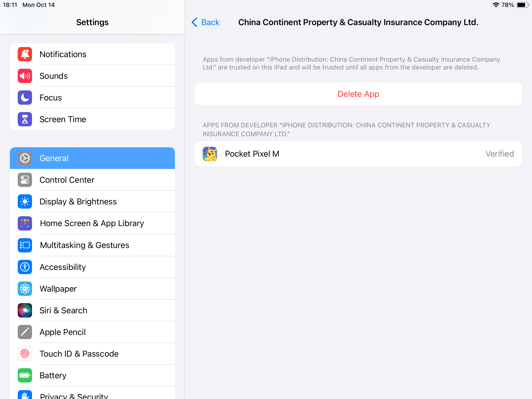Tap the Accessibility figure icon
The height and width of the screenshot is (399, 532).
click(x=25, y=267)
